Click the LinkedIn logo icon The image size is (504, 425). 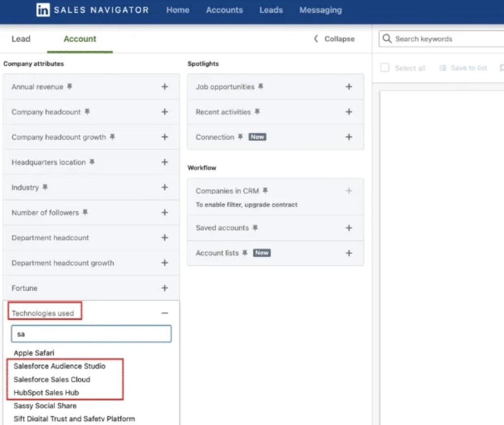(43, 10)
